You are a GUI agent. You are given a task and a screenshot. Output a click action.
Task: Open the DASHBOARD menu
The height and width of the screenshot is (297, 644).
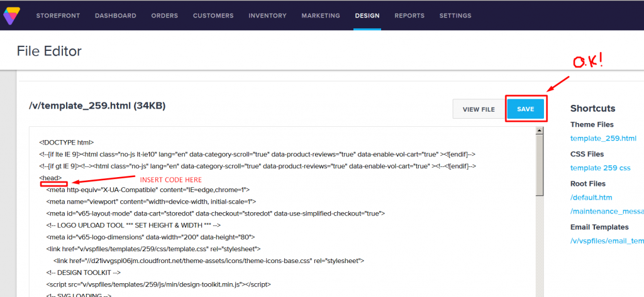116,16
